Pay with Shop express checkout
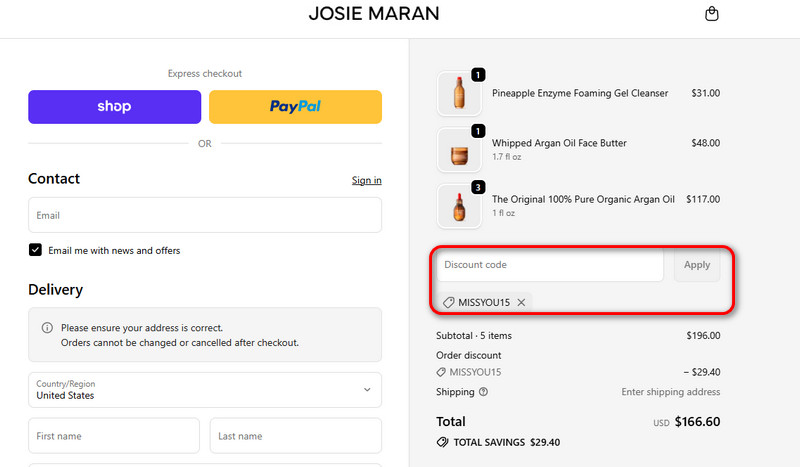This screenshot has height=467, width=800. click(114, 107)
